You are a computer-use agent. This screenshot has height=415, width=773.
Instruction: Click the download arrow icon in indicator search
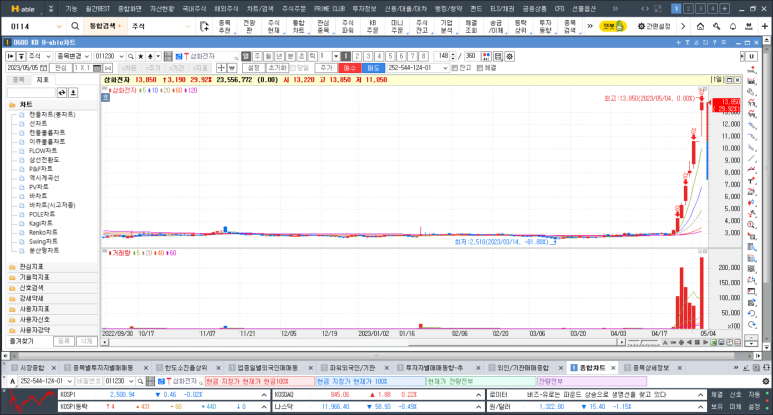pyautogui.click(x=73, y=92)
